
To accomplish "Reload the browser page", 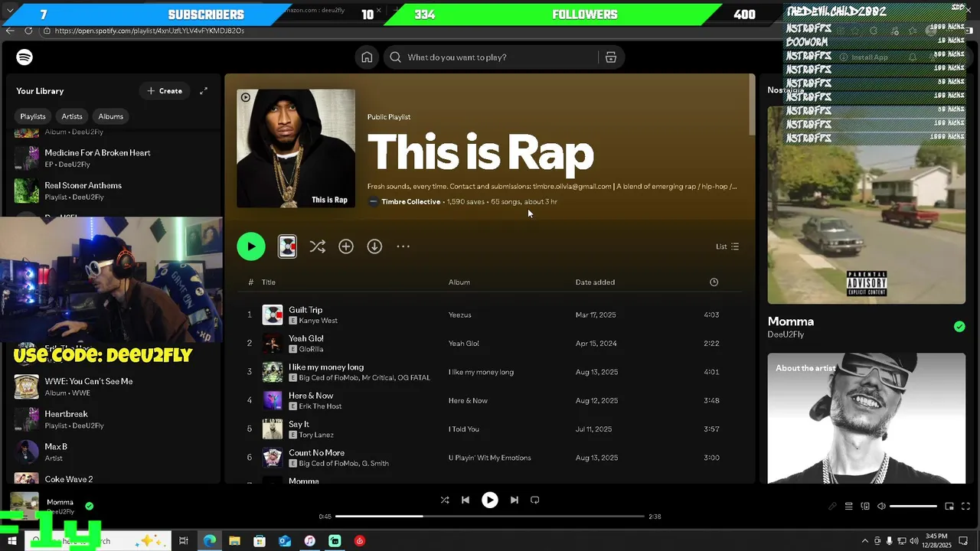I will (28, 31).
